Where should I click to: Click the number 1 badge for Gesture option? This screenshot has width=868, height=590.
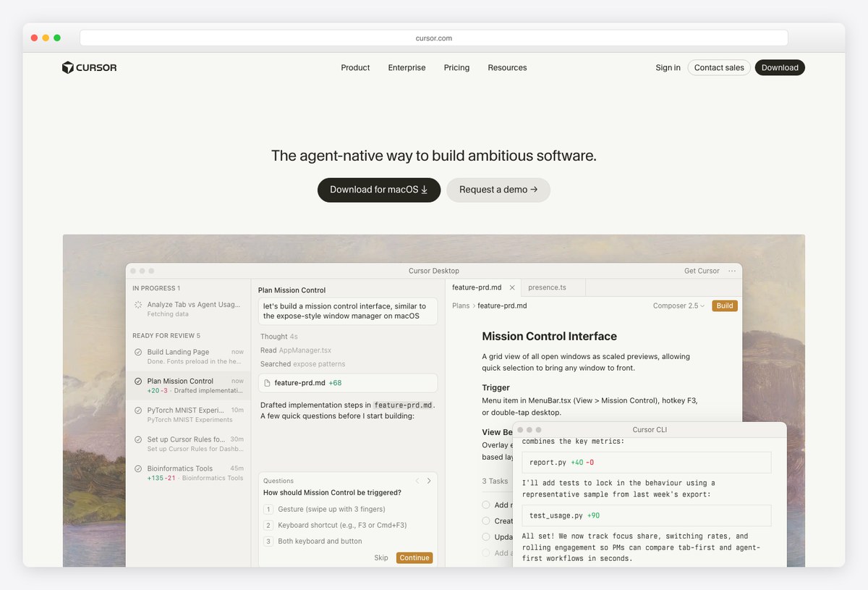pos(268,509)
